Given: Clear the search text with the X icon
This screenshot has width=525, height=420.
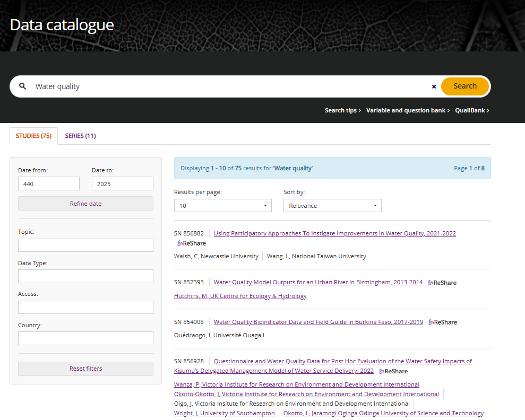Looking at the screenshot, I should 434,86.
